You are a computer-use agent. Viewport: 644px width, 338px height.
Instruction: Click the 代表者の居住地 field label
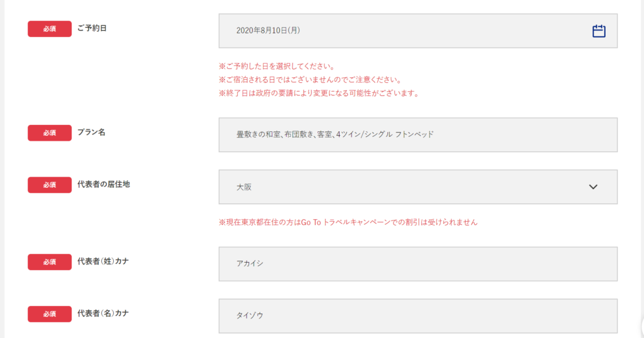(x=104, y=184)
